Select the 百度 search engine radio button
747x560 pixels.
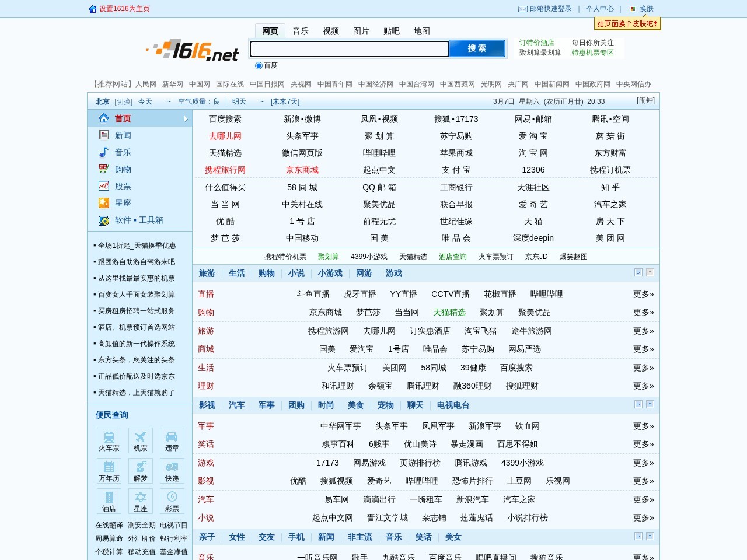click(x=259, y=65)
